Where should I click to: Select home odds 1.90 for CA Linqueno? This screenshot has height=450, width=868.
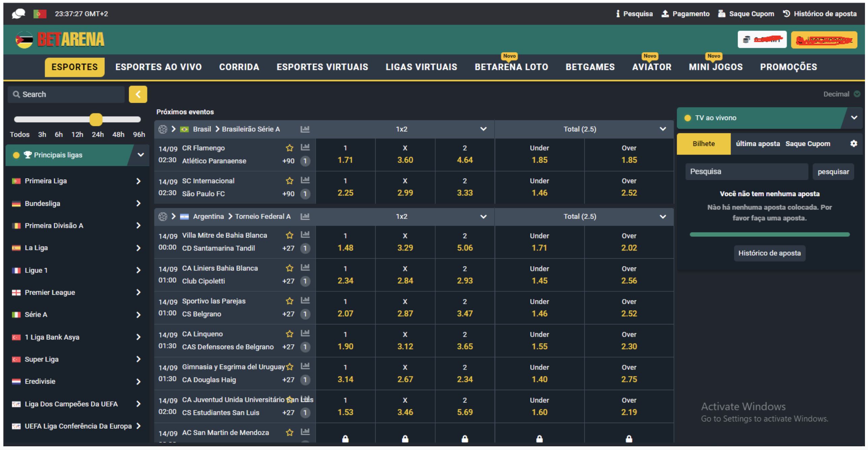coord(345,341)
